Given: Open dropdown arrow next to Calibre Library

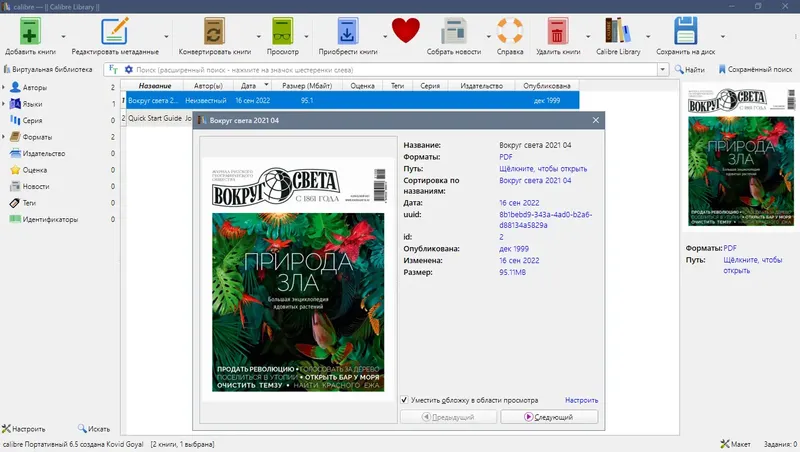Looking at the screenshot, I should tap(647, 36).
